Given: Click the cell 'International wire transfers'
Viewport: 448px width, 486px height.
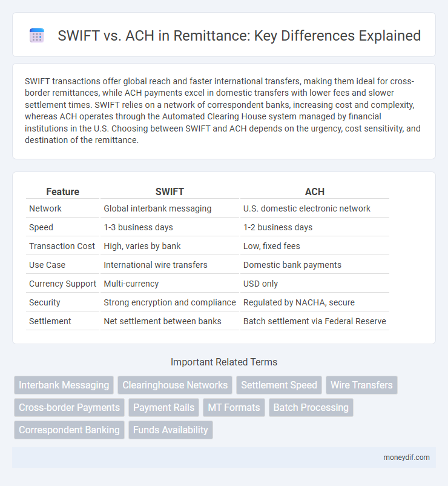Looking at the screenshot, I should pyautogui.click(x=156, y=265).
